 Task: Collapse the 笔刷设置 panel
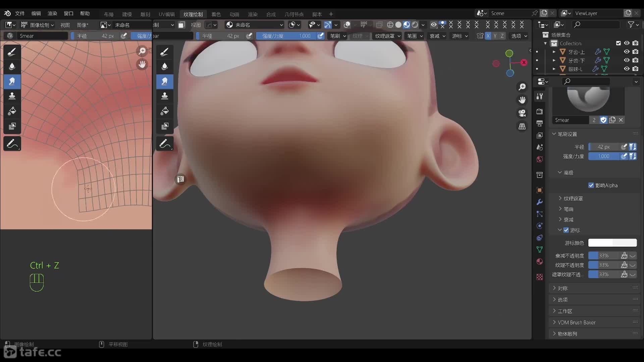[x=567, y=134]
